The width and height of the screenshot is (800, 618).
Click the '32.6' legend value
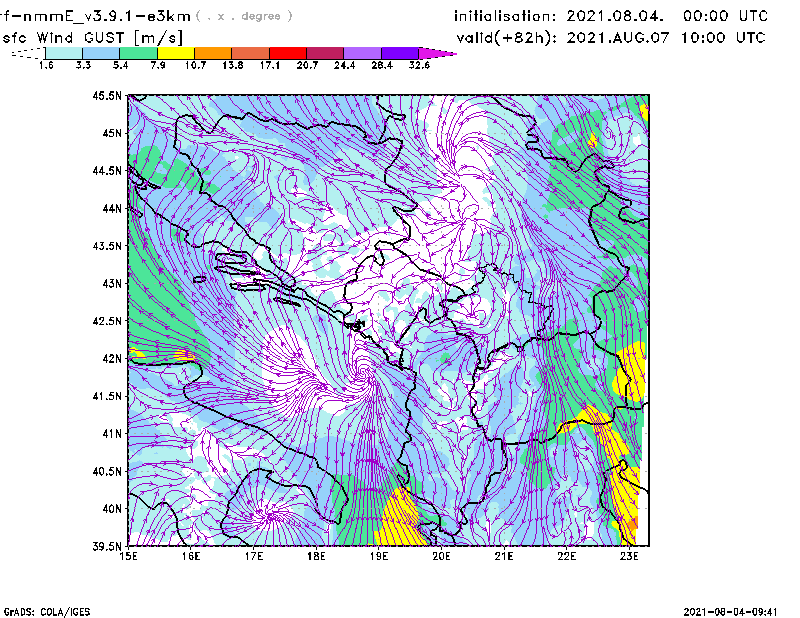pos(419,65)
